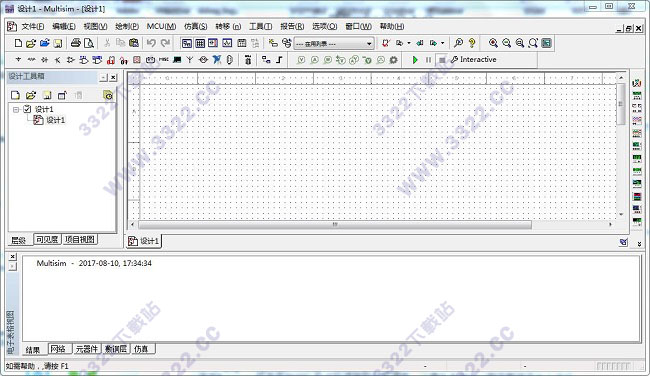Place a CMOS component icon
This screenshot has width=650, height=376.
point(97,60)
